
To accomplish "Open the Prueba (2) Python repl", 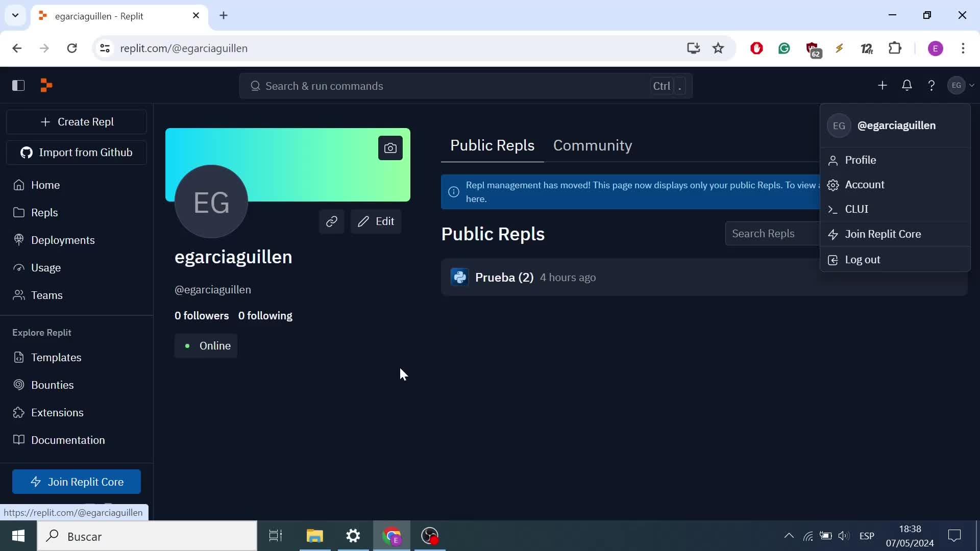I will [504, 278].
